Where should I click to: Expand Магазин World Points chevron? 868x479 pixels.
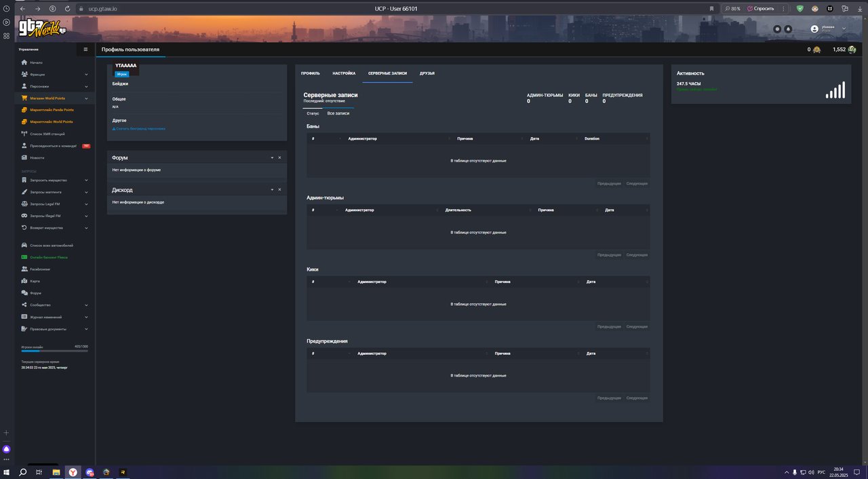[86, 98]
